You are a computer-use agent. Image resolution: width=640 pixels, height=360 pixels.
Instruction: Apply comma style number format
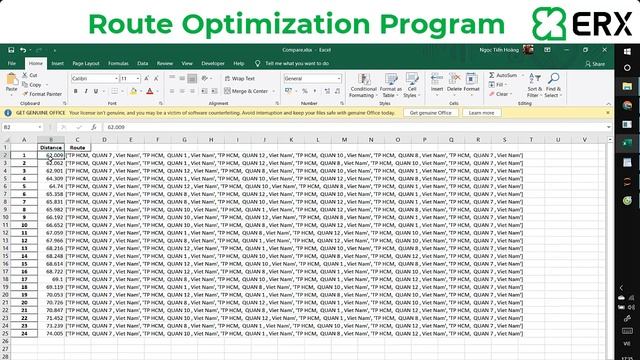click(315, 91)
